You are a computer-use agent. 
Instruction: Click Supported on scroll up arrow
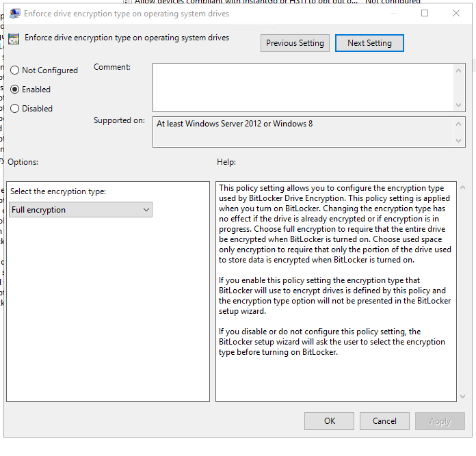pos(459,124)
